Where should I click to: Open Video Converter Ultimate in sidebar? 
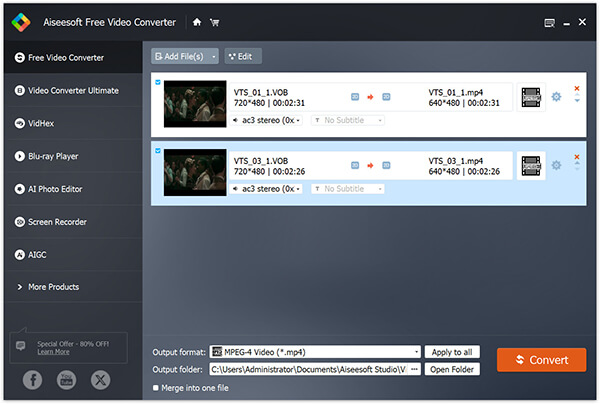tap(73, 90)
